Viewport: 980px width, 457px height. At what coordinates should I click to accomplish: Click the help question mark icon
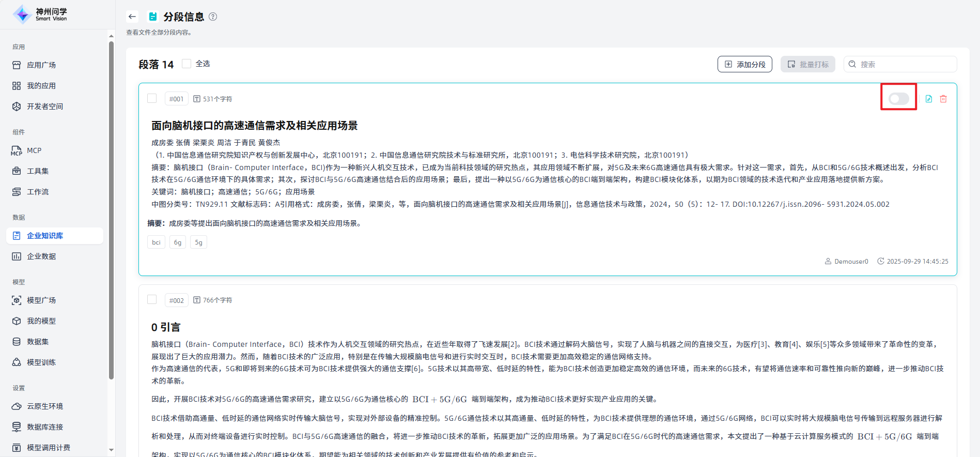point(213,17)
